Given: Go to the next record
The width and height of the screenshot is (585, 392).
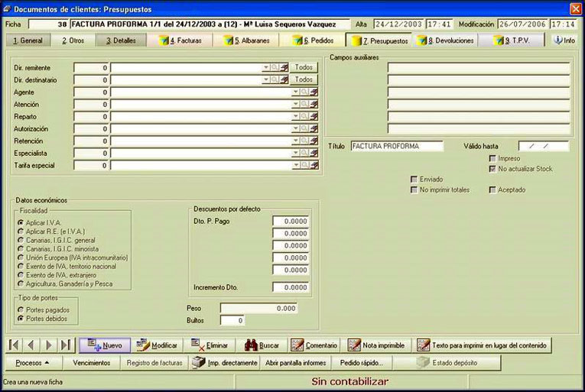Looking at the screenshot, I should (48, 345).
